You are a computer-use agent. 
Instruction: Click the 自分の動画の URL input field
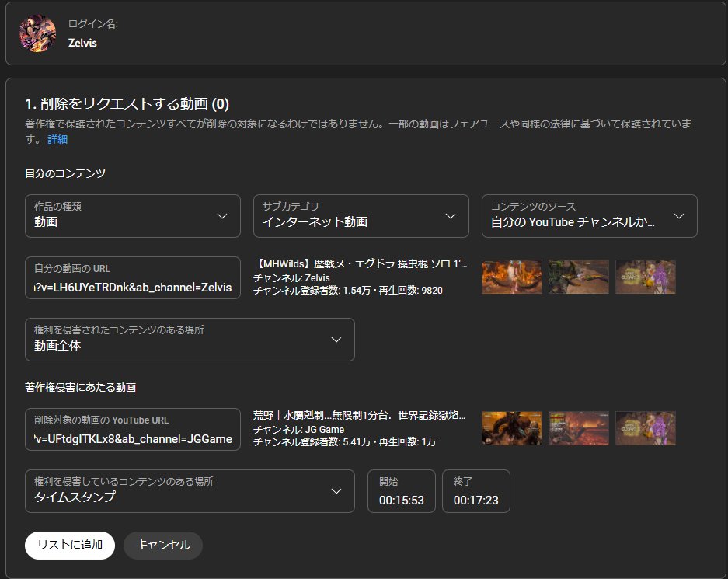click(x=132, y=277)
